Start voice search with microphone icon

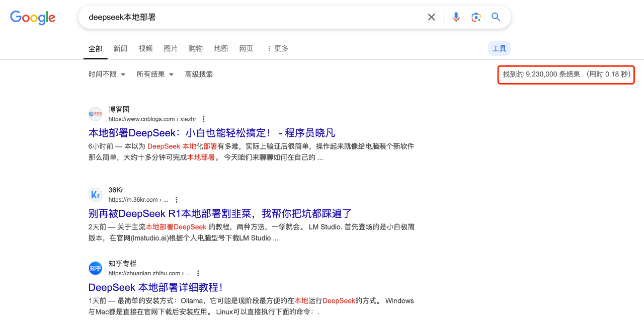(456, 17)
